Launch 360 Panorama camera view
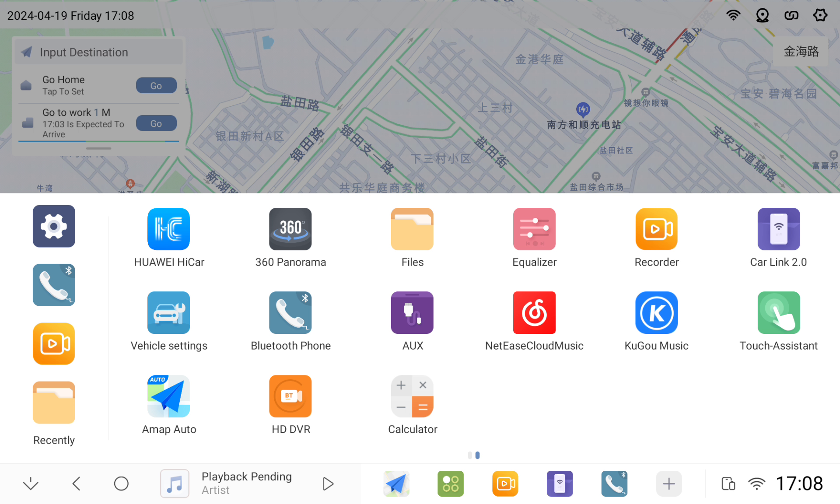This screenshot has width=840, height=504. point(290,229)
